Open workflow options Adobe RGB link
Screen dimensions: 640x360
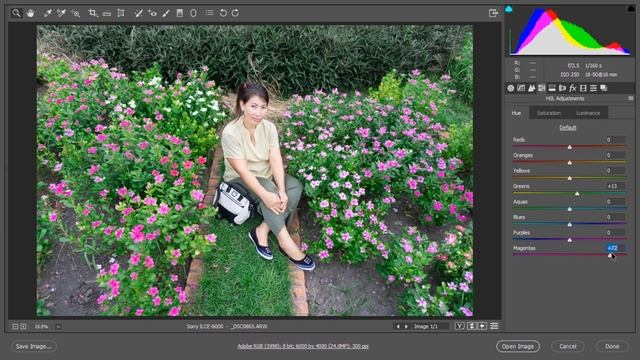303,346
